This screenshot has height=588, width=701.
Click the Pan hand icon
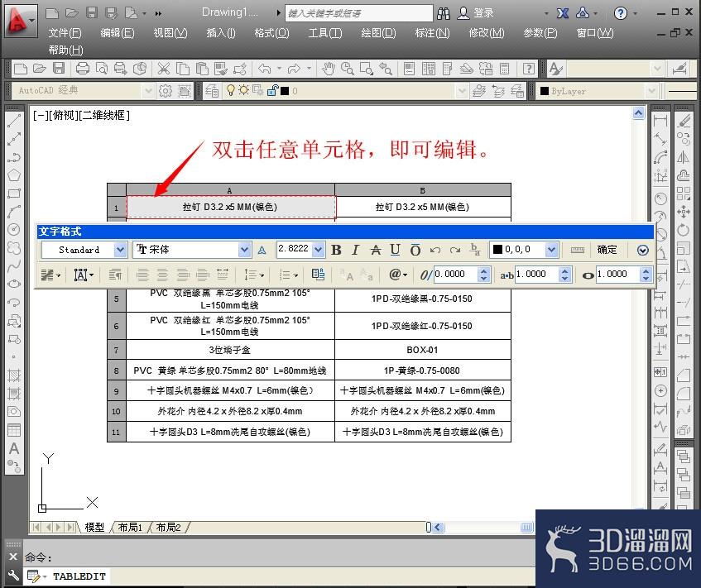[x=329, y=69]
